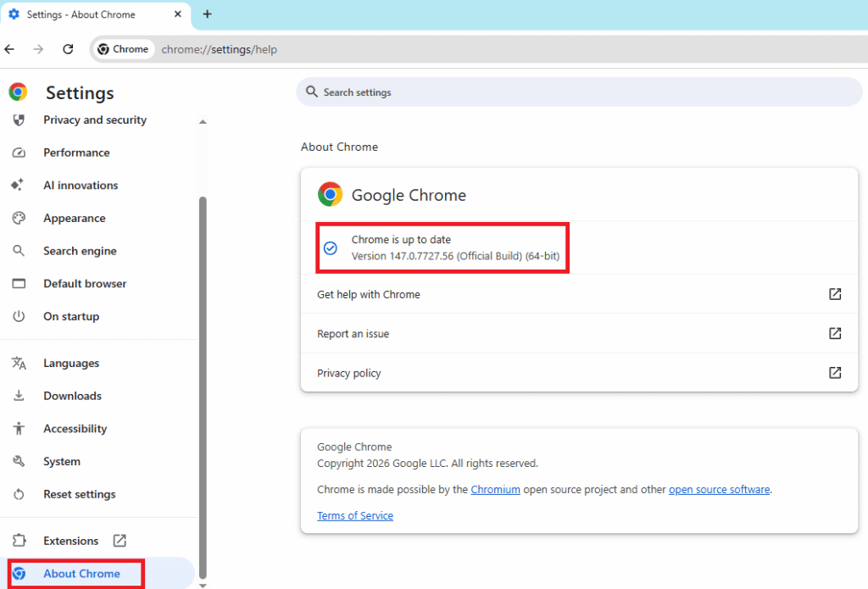
Task: Open the Terms of Service link
Action: (355, 515)
